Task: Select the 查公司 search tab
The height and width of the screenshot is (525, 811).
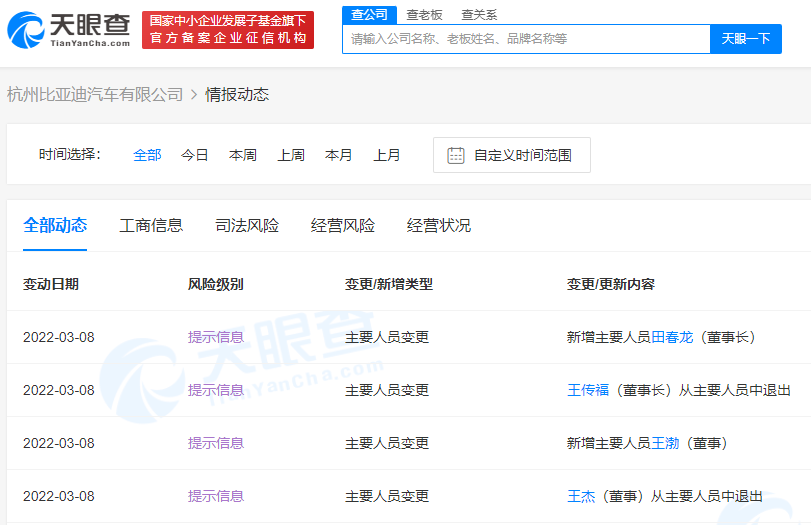Action: point(369,14)
